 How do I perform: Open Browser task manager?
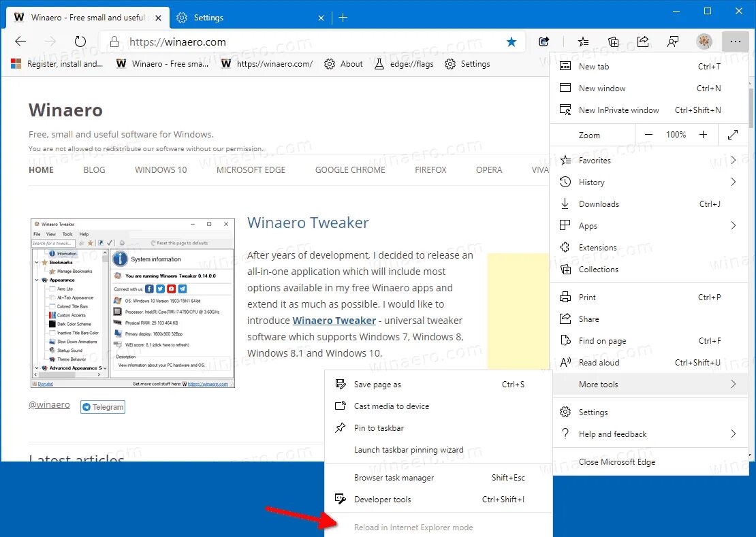pyautogui.click(x=438, y=477)
